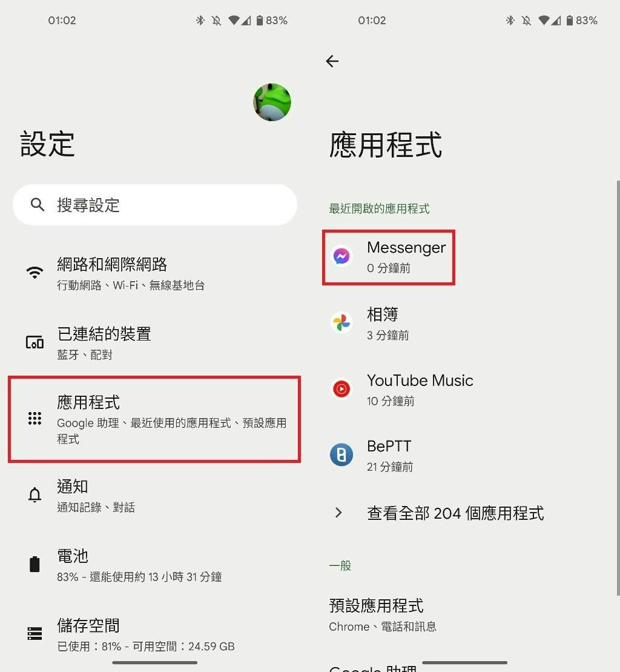Tap the Wi-Fi icon beside 網路和網際網路

35,273
